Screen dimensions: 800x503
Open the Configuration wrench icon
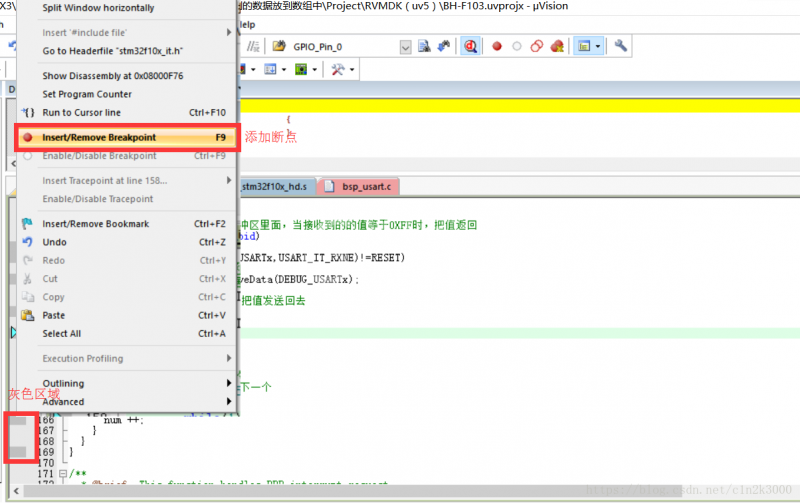[x=620, y=46]
